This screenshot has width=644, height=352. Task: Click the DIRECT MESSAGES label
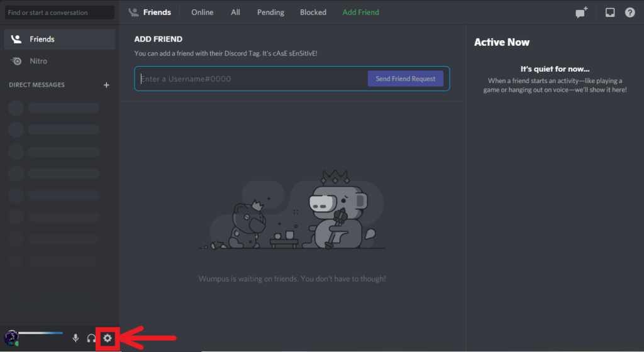pyautogui.click(x=37, y=85)
